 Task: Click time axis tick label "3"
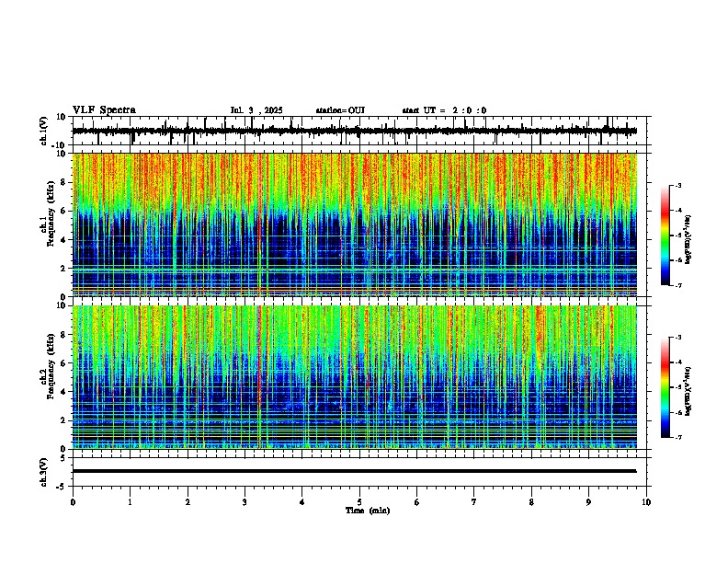pos(245,502)
